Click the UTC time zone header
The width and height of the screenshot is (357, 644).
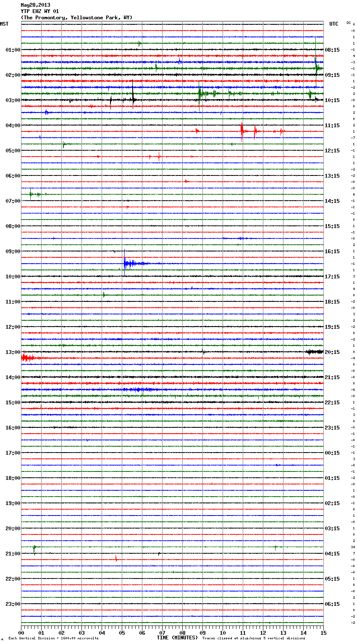tap(333, 24)
